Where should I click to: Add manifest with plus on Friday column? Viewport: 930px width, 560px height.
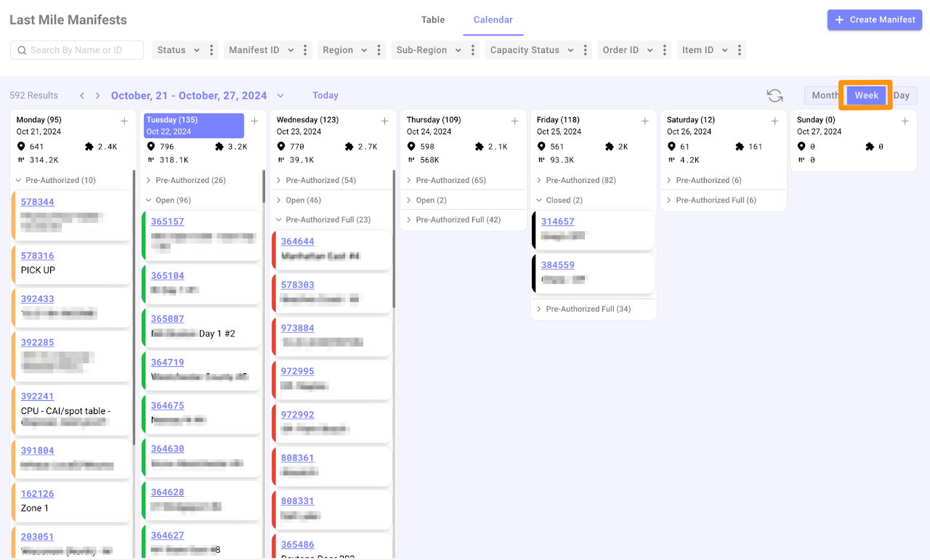pyautogui.click(x=644, y=121)
